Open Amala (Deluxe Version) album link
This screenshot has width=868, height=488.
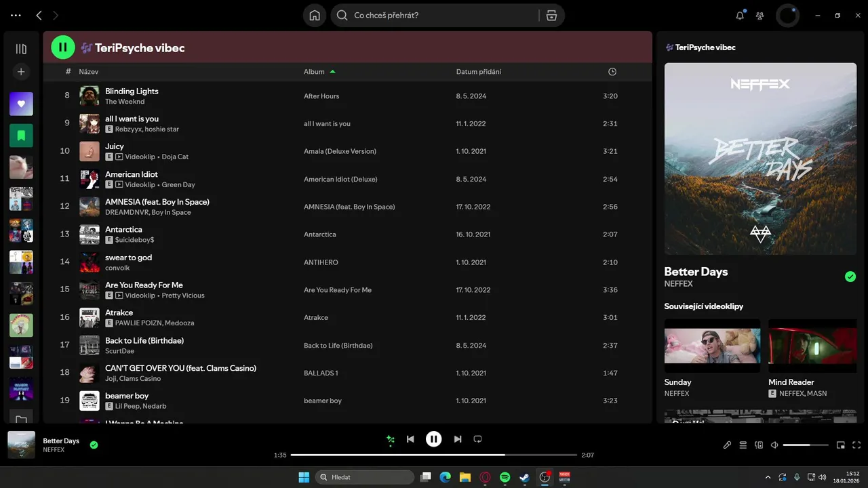(x=340, y=151)
